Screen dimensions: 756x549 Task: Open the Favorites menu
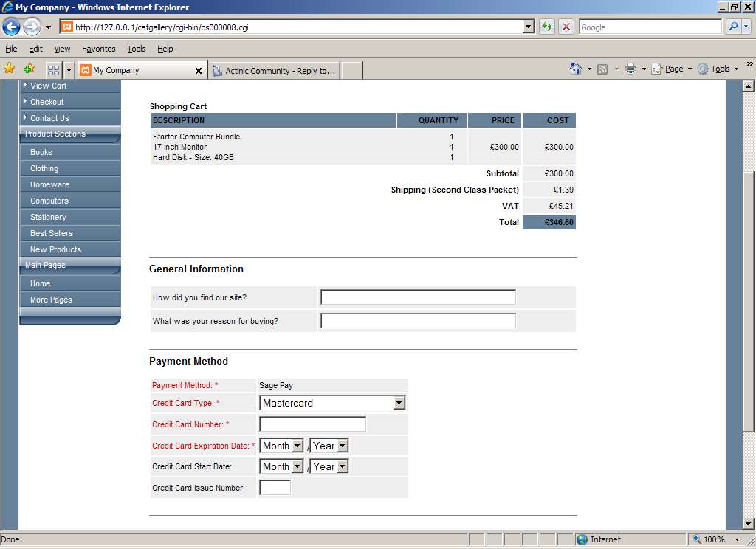98,49
